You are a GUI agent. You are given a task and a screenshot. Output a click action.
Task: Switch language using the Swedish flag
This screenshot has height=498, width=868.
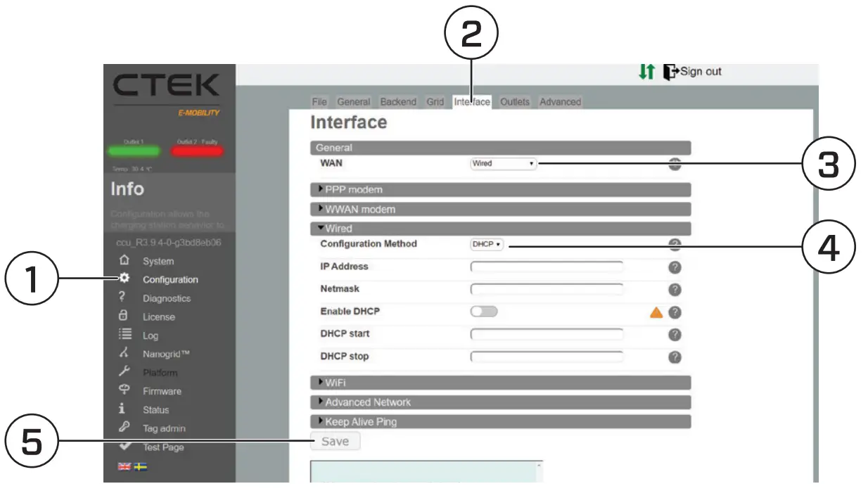139,466
